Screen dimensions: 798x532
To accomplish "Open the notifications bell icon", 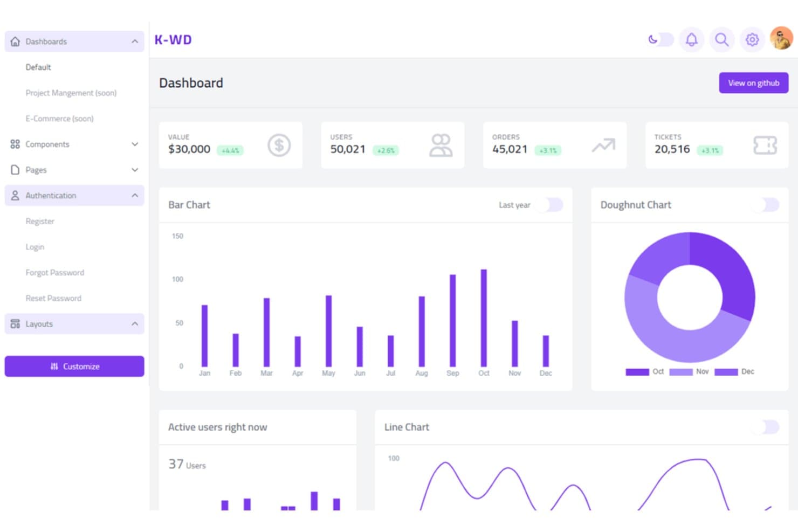I will point(691,39).
